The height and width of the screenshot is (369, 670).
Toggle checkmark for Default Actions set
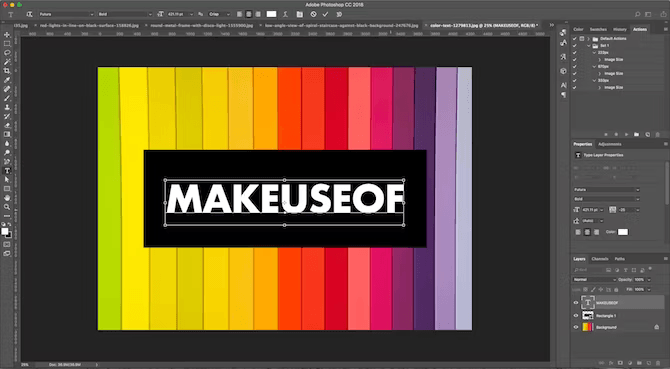(x=575, y=38)
